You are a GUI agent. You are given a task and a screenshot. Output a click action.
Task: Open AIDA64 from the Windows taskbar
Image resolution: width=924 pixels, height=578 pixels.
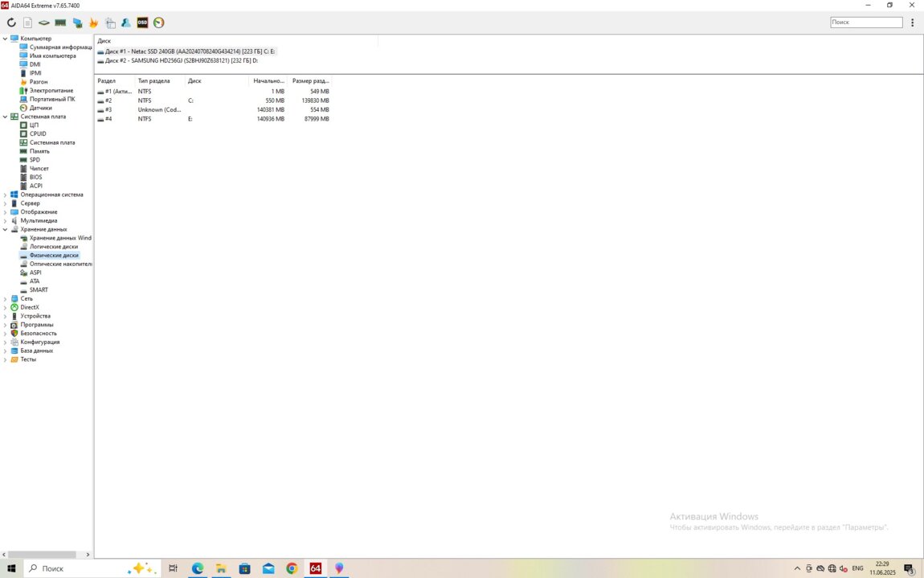316,568
